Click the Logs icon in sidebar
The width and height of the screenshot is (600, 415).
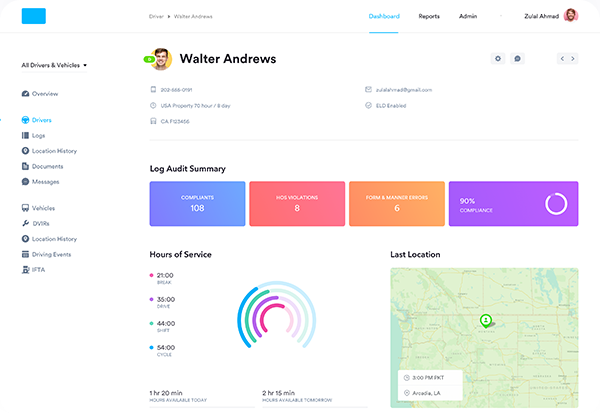click(x=24, y=135)
